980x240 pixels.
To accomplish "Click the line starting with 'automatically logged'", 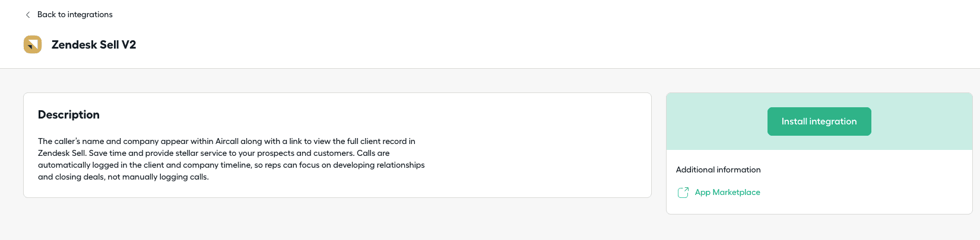I will [x=231, y=165].
